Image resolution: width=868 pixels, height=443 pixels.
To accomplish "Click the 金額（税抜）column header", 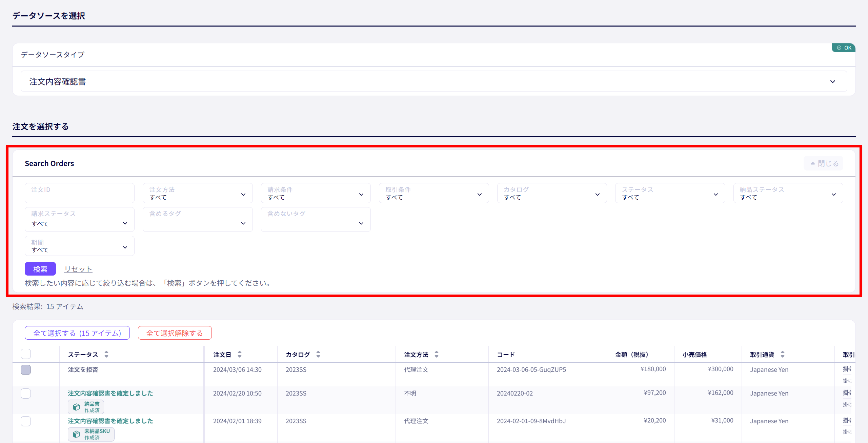I will (632, 355).
